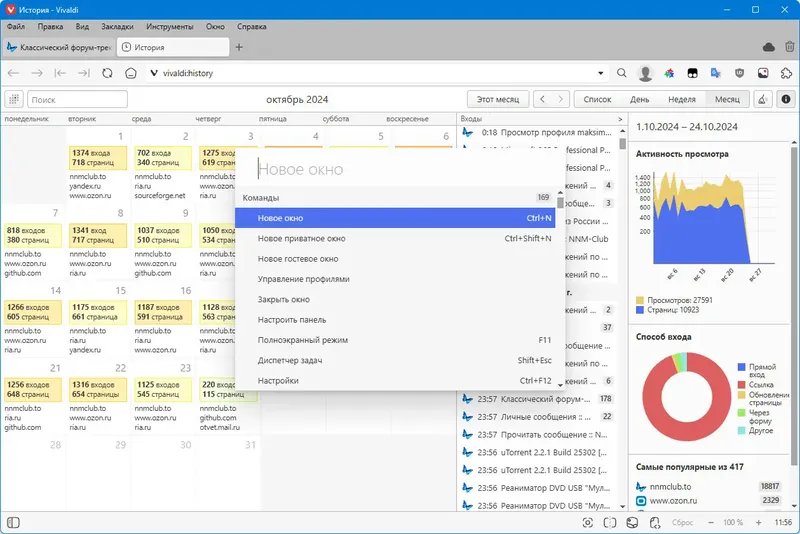Viewport: 800px width, 534px height.
Task: Open the Файл menu
Action: point(16,27)
